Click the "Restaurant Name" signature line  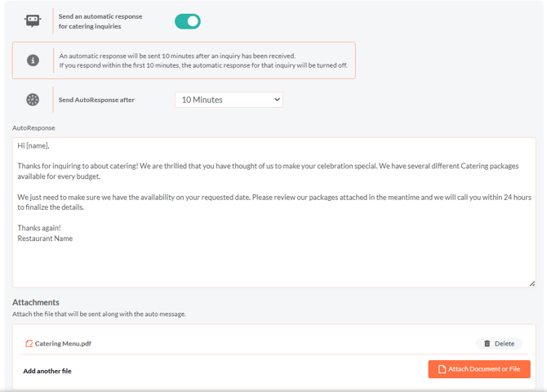(x=45, y=238)
